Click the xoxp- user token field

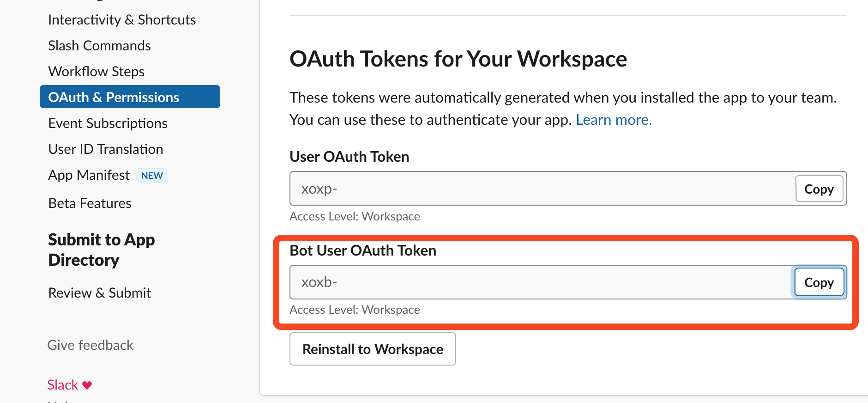point(540,189)
